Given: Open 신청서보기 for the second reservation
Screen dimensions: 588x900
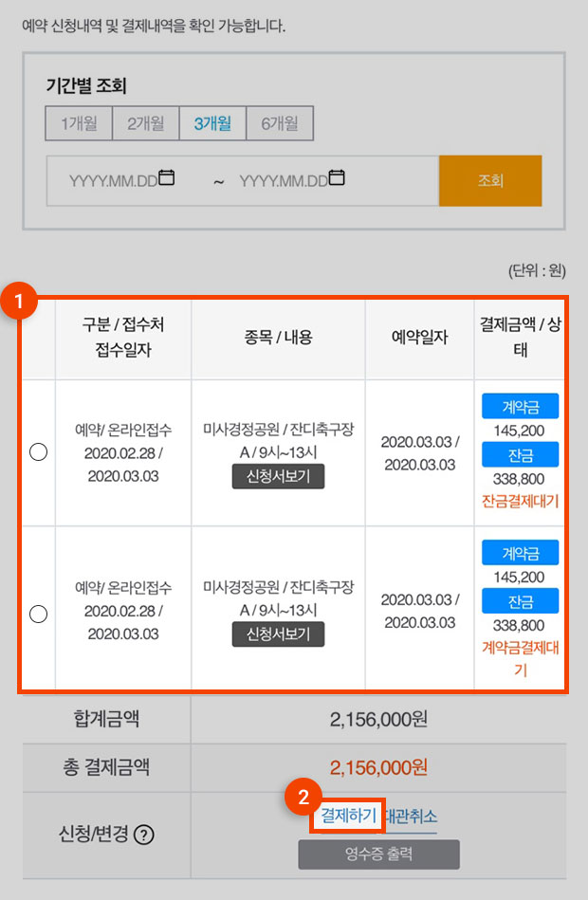Looking at the screenshot, I should pyautogui.click(x=279, y=634).
